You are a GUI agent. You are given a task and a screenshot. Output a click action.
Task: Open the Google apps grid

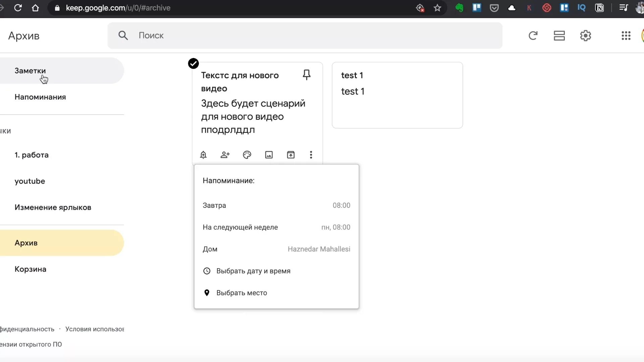pos(626,36)
